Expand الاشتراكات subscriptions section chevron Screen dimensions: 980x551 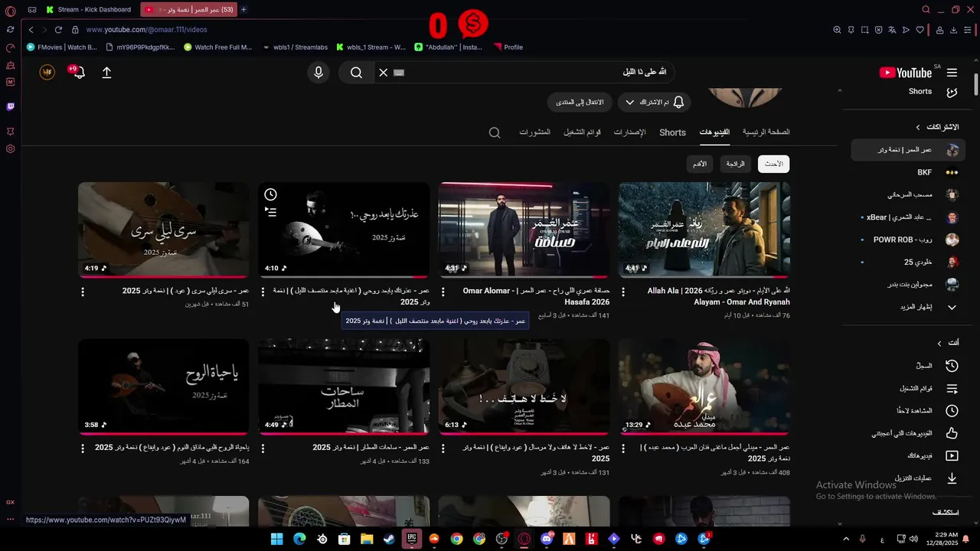coord(918,127)
